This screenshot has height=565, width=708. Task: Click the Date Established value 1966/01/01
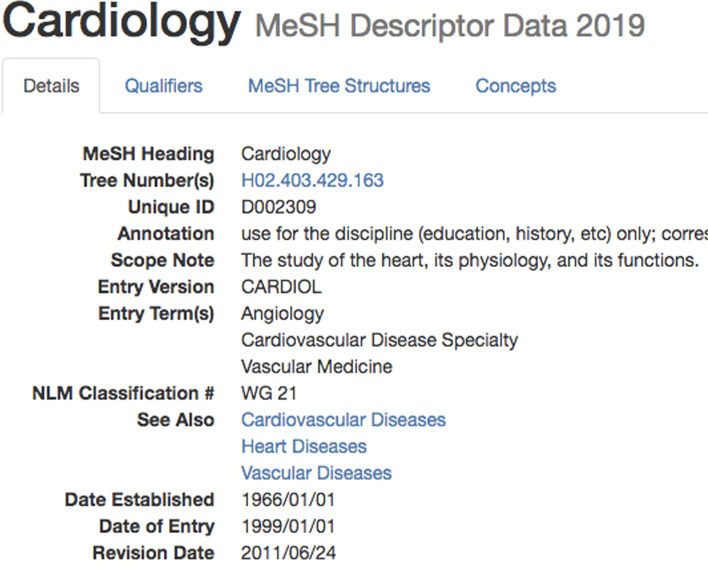[289, 500]
